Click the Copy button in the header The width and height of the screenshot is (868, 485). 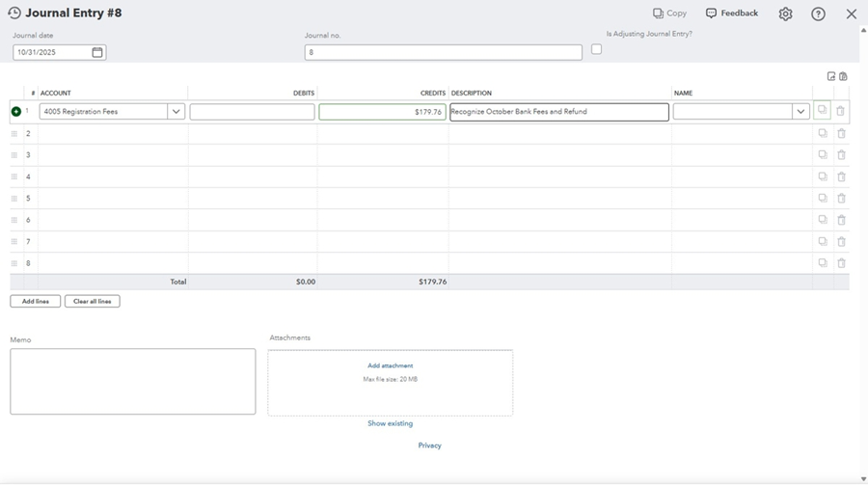(669, 13)
